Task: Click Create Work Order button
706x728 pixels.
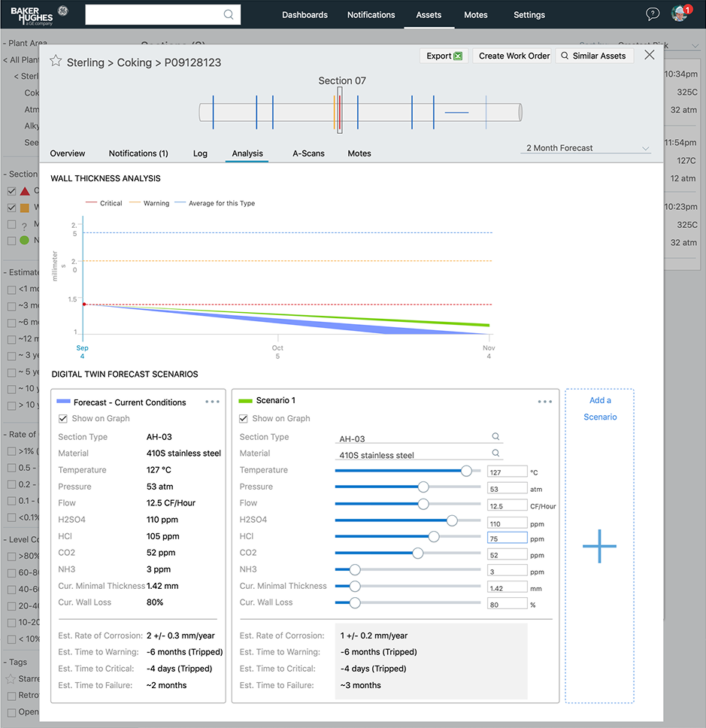Action: click(514, 56)
